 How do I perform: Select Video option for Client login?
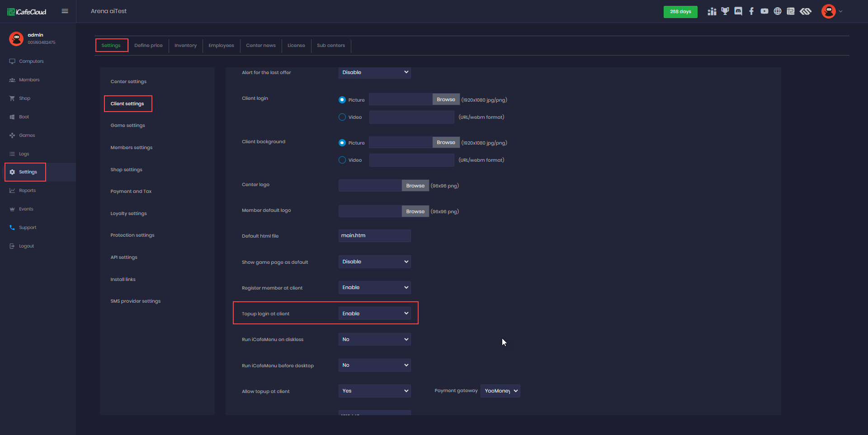tap(342, 117)
